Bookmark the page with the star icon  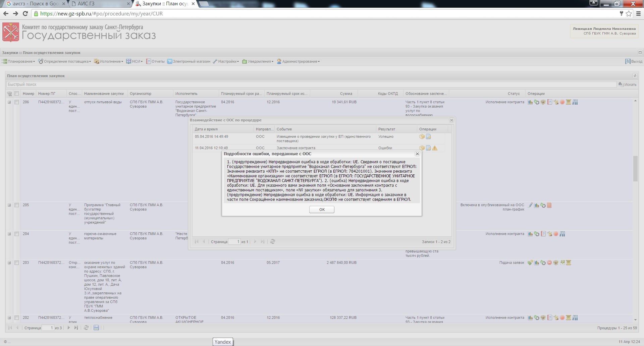click(629, 14)
